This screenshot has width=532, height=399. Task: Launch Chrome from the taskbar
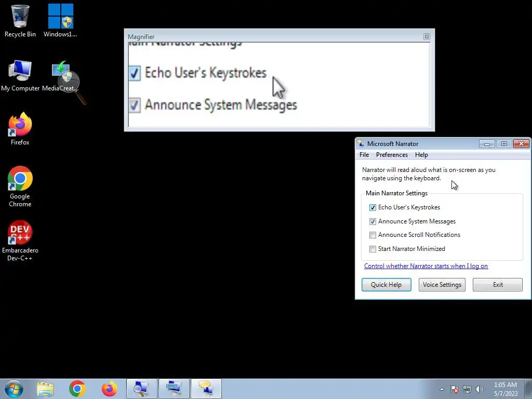pos(77,389)
